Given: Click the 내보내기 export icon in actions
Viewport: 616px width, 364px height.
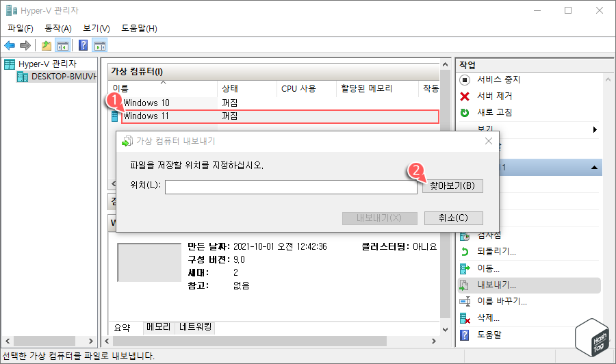Looking at the screenshot, I should 465,285.
